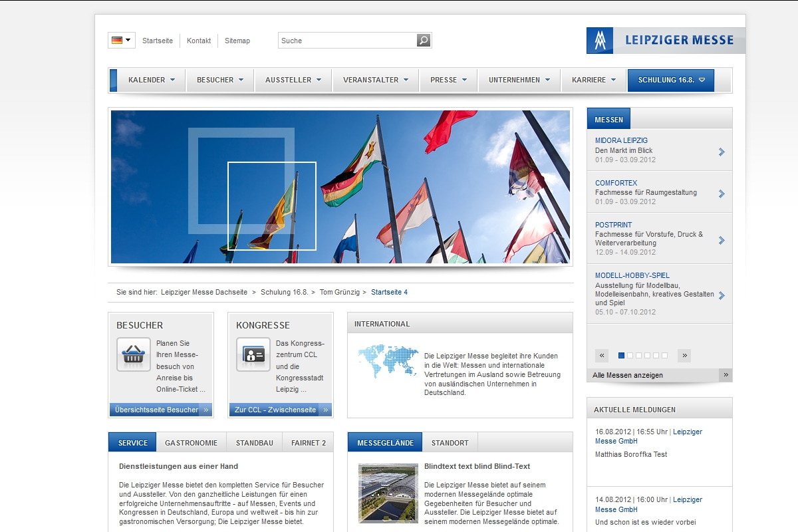The height and width of the screenshot is (532, 798).
Task: Click the Messegelände aerial photo thumbnail
Action: (388, 493)
